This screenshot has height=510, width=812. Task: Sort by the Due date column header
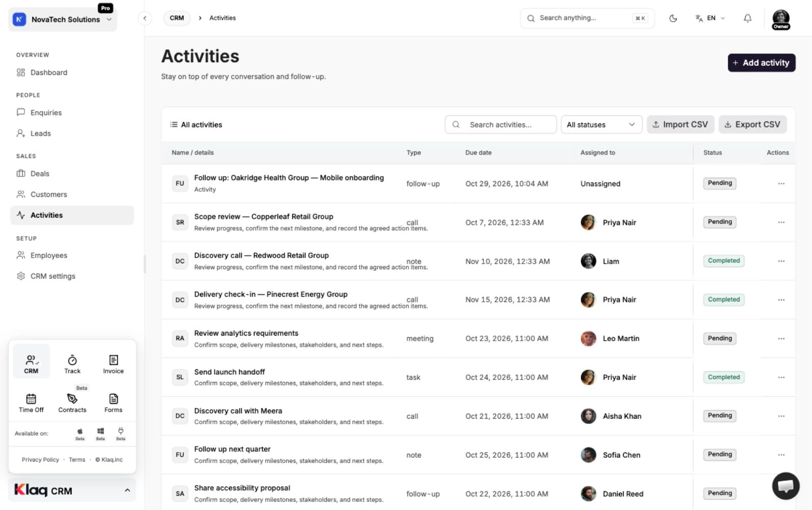click(x=478, y=153)
